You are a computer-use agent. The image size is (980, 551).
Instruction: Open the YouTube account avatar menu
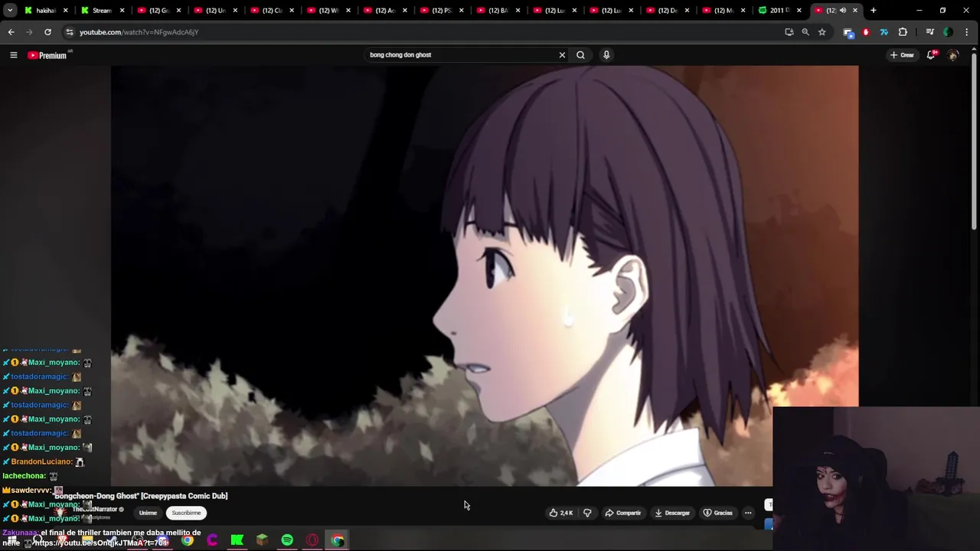pyautogui.click(x=953, y=55)
